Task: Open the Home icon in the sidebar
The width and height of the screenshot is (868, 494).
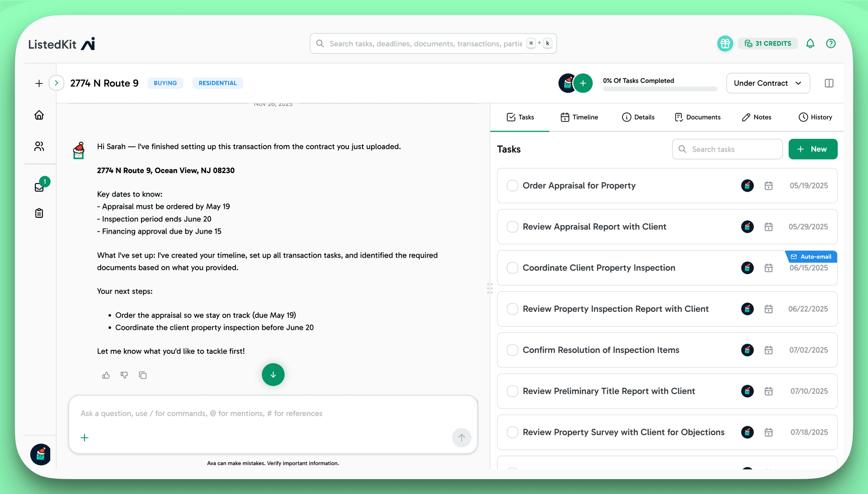Action: click(x=39, y=115)
